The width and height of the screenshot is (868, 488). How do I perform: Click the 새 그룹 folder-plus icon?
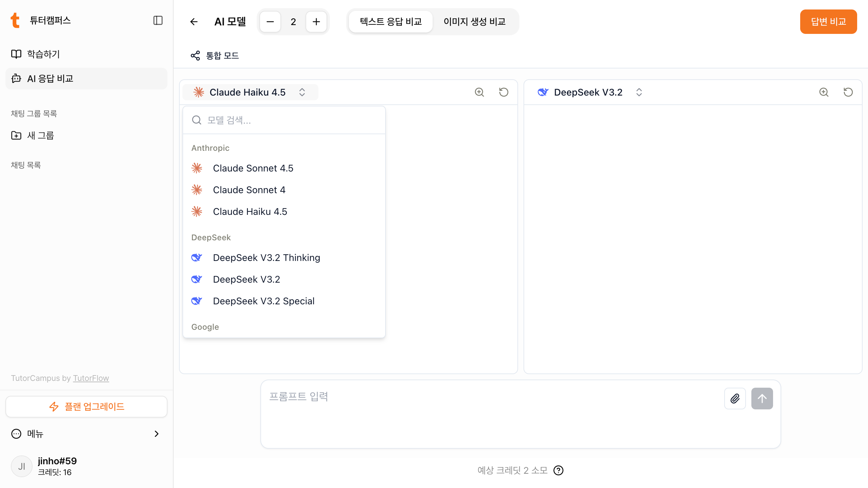coord(16,136)
